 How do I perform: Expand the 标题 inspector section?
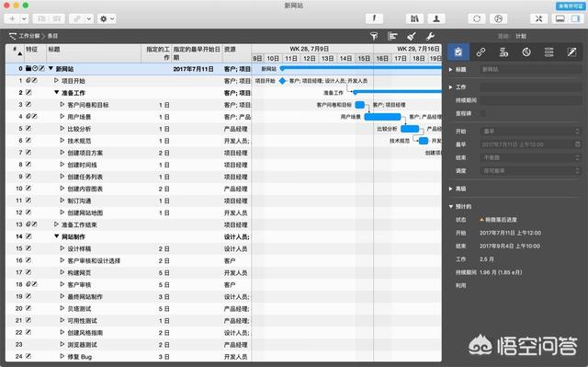coord(451,69)
